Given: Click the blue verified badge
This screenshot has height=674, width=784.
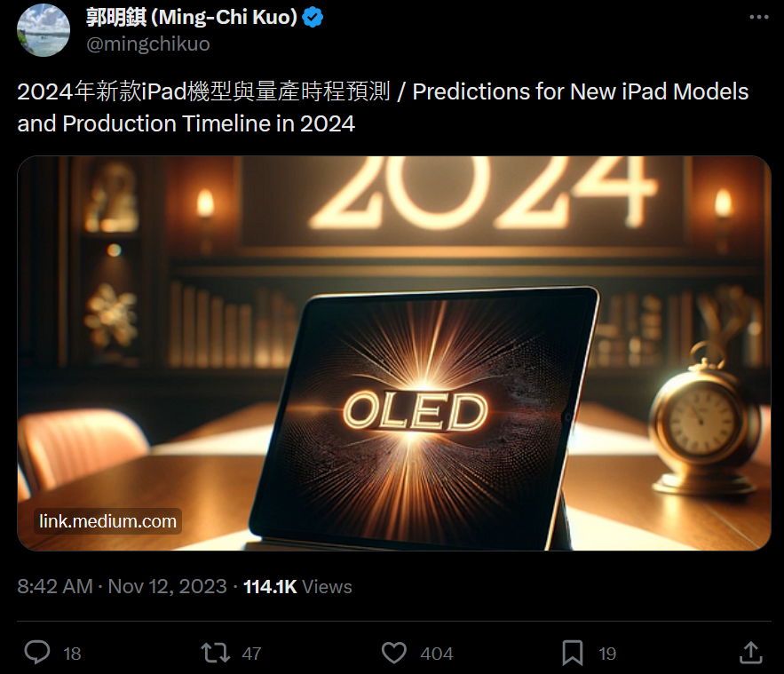Looking at the screenshot, I should tap(313, 17).
